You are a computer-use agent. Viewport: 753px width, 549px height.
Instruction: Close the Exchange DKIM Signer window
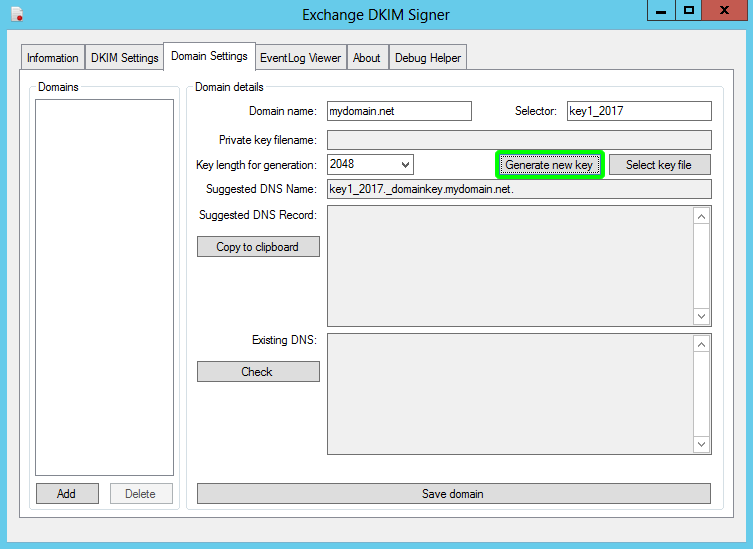click(725, 10)
